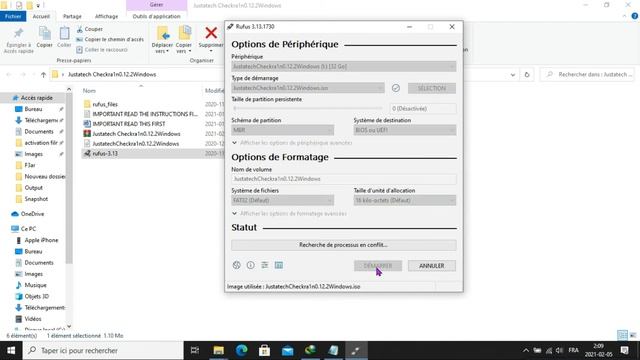Click Copier icon in Explorer ribbon

click(x=44, y=33)
